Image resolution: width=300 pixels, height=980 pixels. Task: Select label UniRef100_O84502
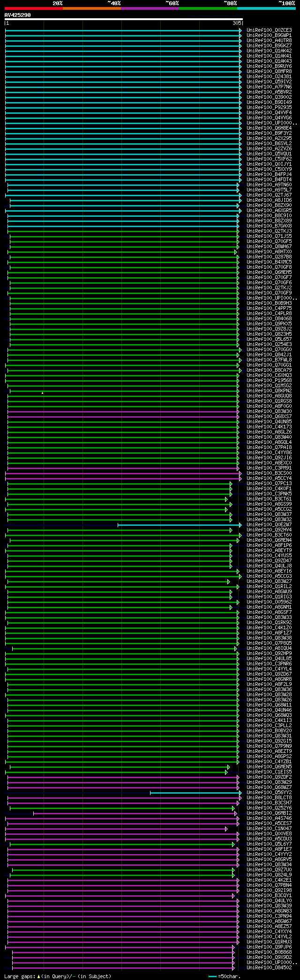(x=269, y=968)
